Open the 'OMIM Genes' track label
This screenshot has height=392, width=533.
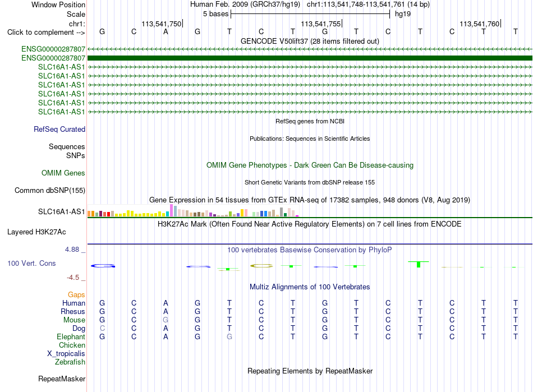pyautogui.click(x=63, y=173)
